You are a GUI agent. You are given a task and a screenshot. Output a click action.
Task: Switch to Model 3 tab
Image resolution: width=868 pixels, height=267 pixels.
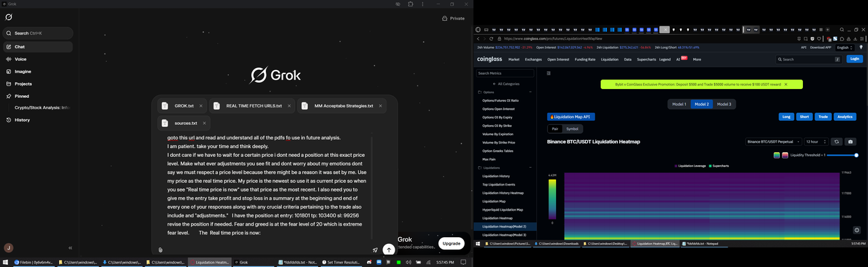(724, 104)
